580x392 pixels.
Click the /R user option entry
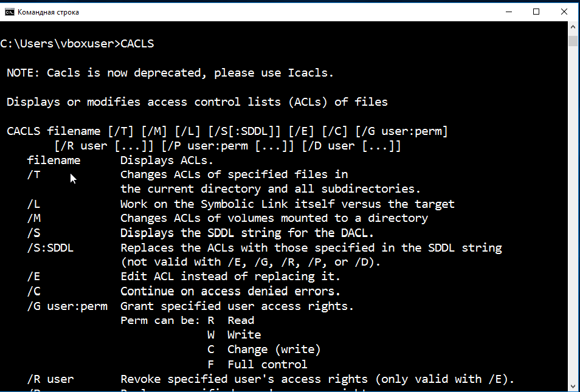click(x=50, y=379)
